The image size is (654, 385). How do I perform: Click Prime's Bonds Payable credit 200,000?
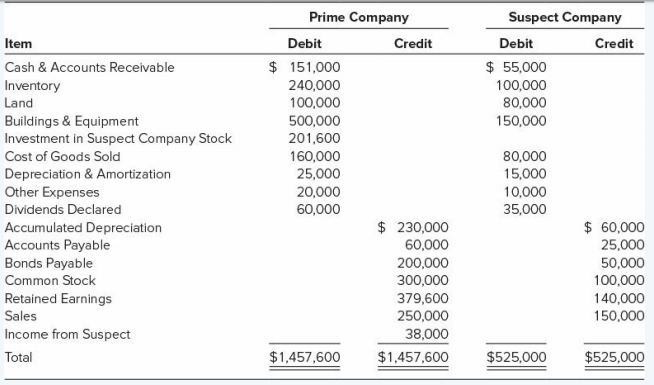423,263
